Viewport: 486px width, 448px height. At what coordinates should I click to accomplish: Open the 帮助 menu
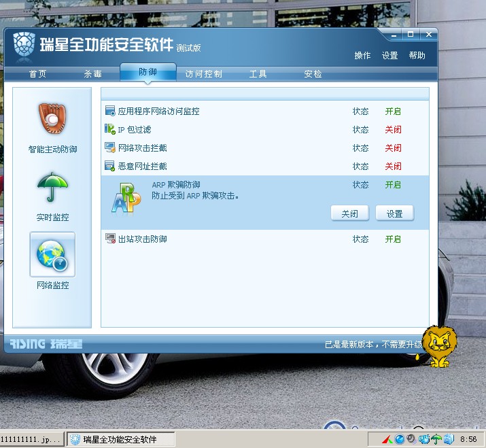pyautogui.click(x=417, y=56)
